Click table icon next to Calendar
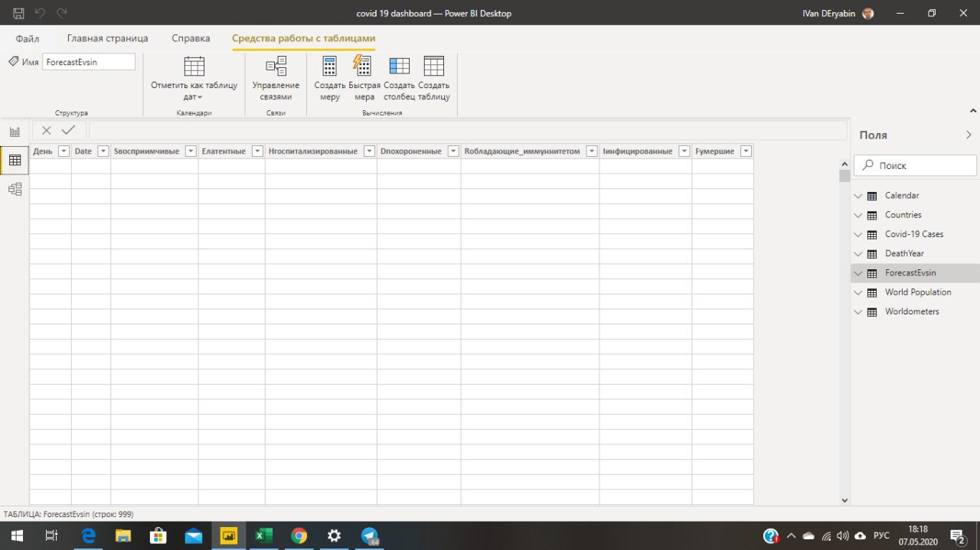The width and height of the screenshot is (980, 550). pyautogui.click(x=872, y=196)
